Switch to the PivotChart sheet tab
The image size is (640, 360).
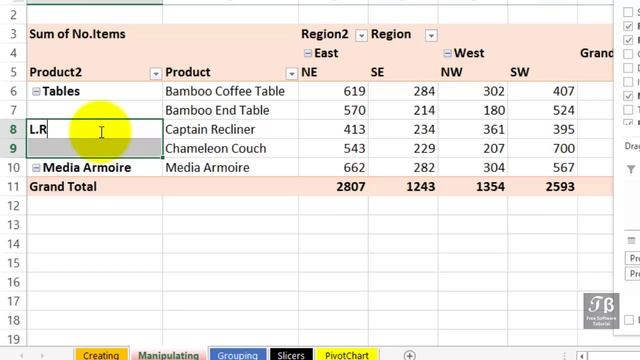pyautogui.click(x=347, y=355)
